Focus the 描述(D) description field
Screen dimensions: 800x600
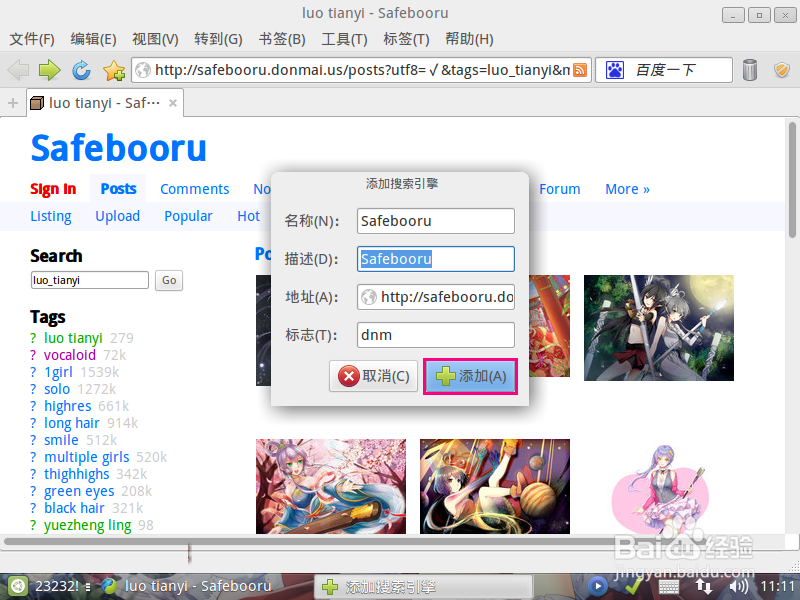click(436, 259)
